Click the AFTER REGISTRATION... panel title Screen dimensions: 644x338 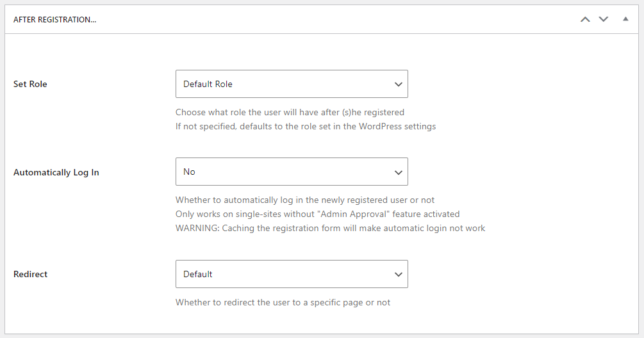54,20
